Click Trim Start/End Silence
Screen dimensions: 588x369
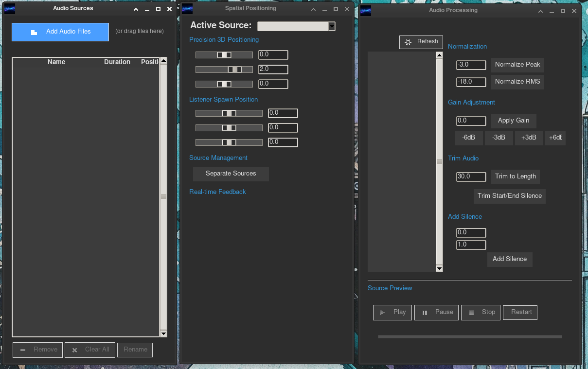pyautogui.click(x=510, y=196)
